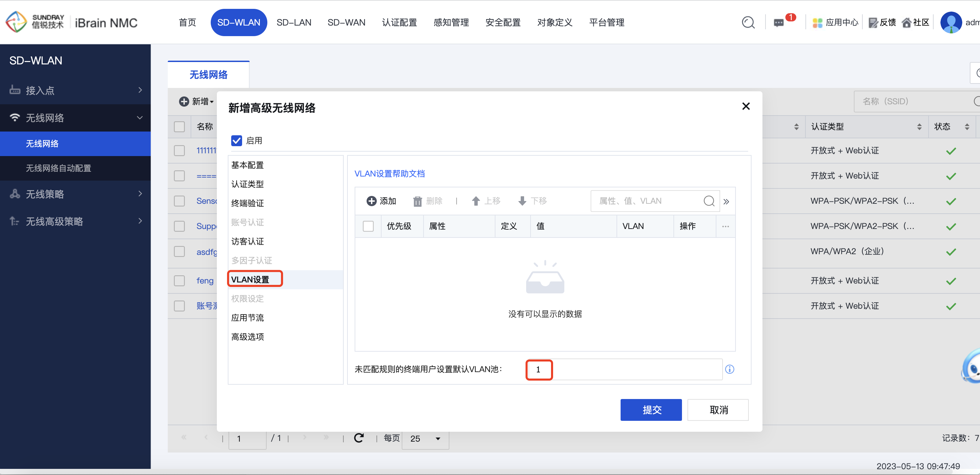The image size is (980, 475).
Task: Sort by the 认证类型 column arrows
Action: click(919, 127)
